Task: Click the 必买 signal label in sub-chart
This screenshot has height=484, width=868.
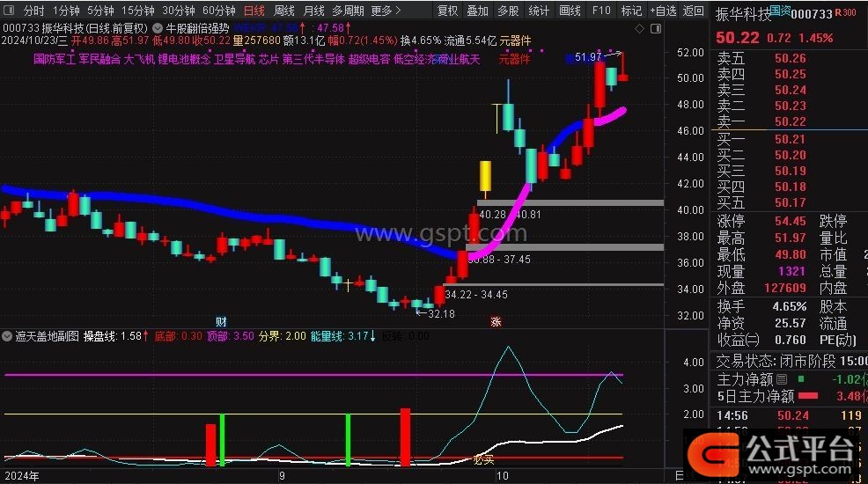Action: 483,459
